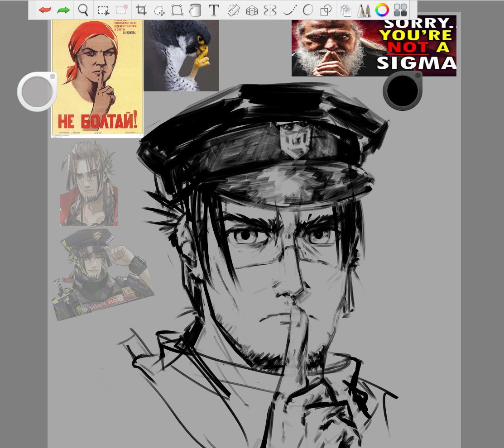Enable Steady Stroke tool
The height and width of the screenshot is (448, 504).
point(290,10)
